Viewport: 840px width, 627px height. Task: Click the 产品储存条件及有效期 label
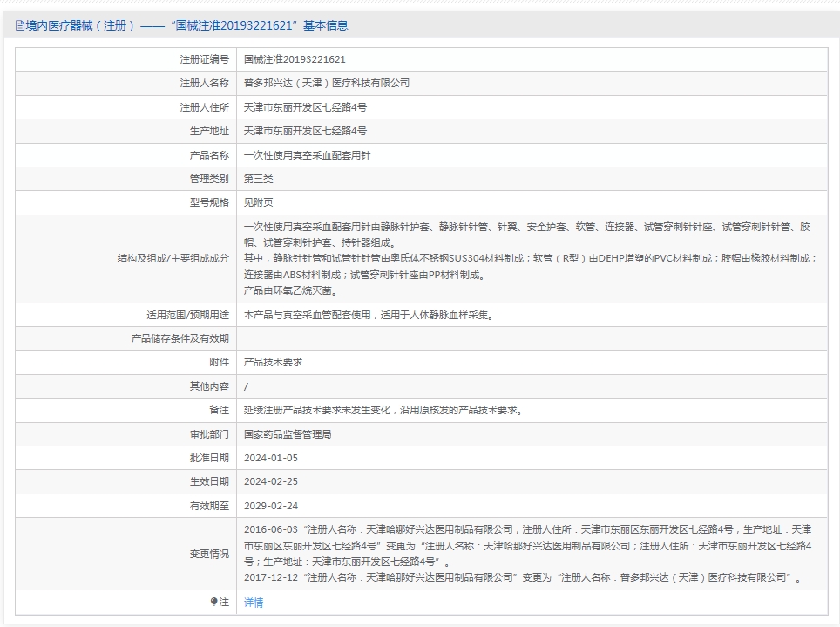[x=180, y=339]
